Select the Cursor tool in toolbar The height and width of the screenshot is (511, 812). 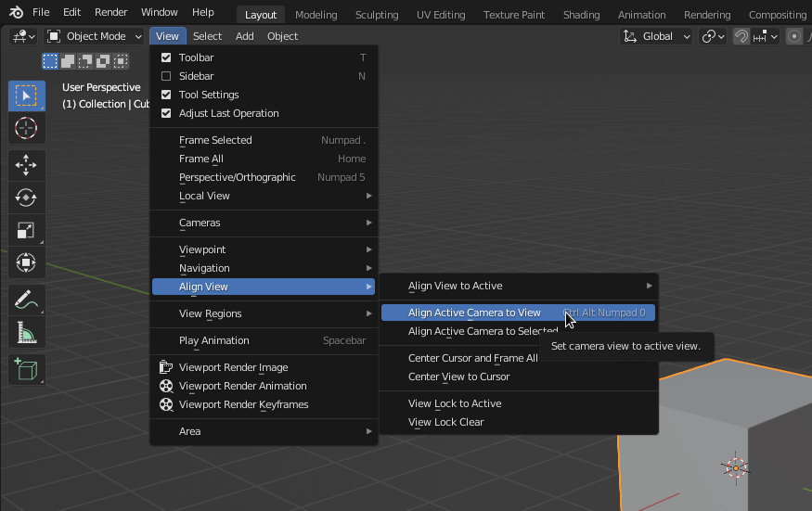26,128
